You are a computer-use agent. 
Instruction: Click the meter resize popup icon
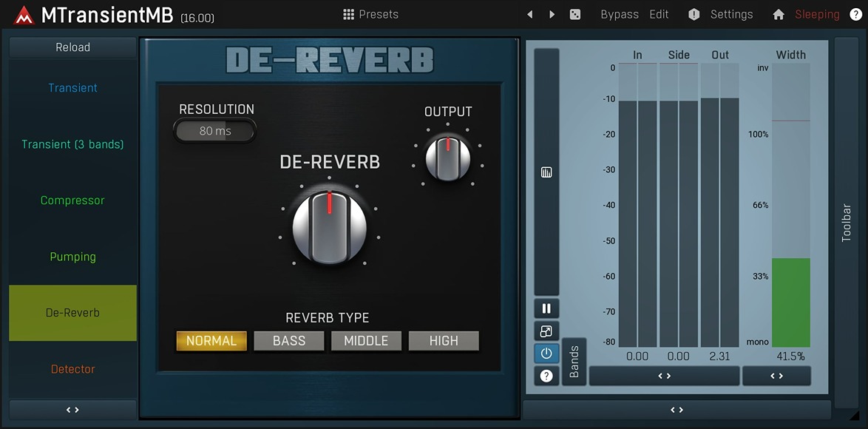tap(546, 331)
